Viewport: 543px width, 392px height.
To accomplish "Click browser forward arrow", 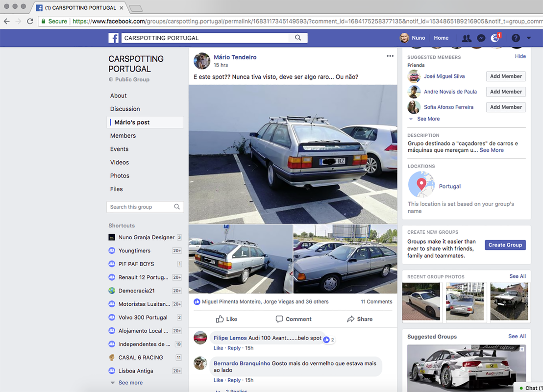I will pyautogui.click(x=18, y=21).
